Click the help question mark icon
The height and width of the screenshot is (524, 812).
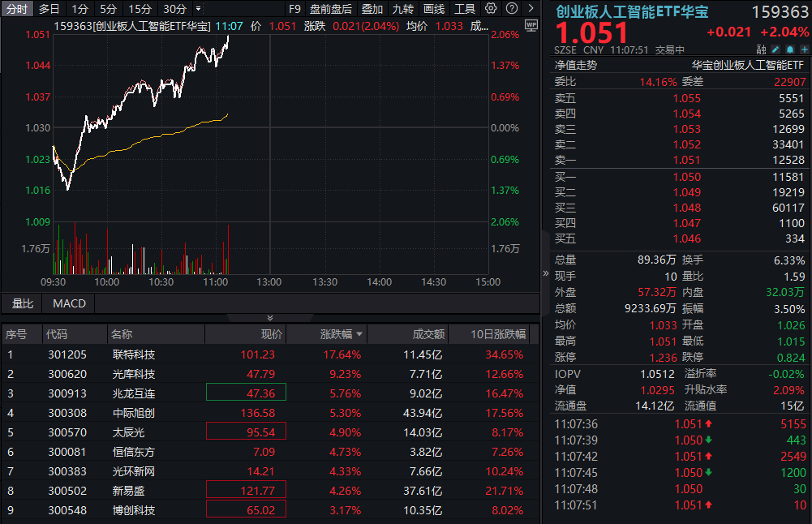pos(511,9)
